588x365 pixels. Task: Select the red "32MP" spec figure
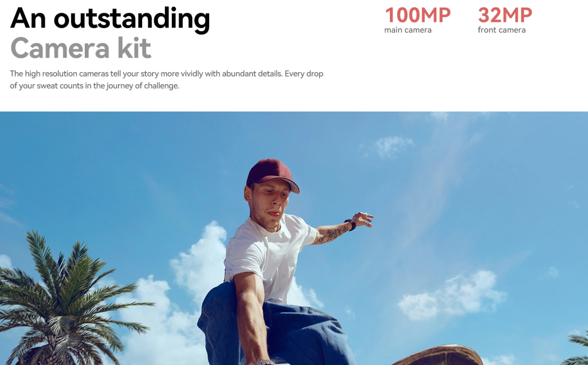(505, 15)
